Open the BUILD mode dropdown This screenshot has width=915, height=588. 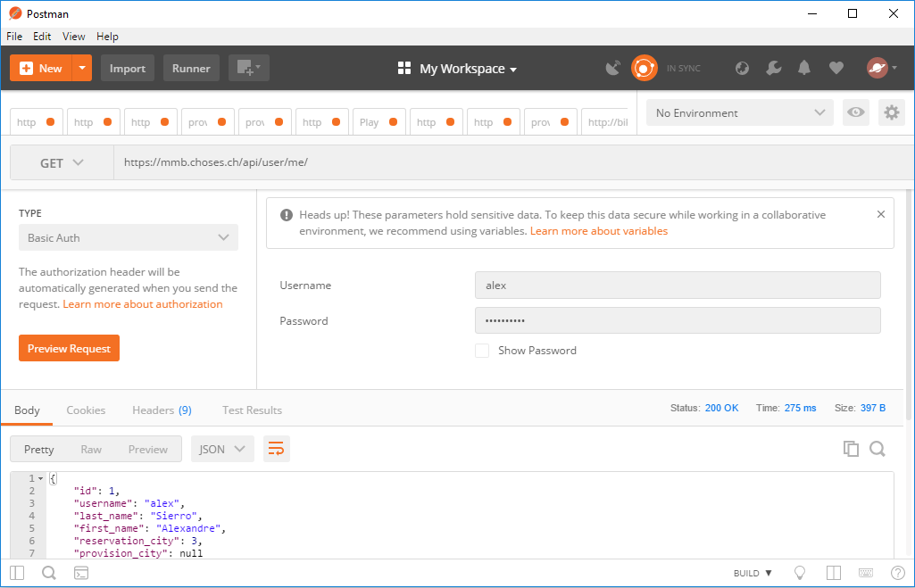753,573
